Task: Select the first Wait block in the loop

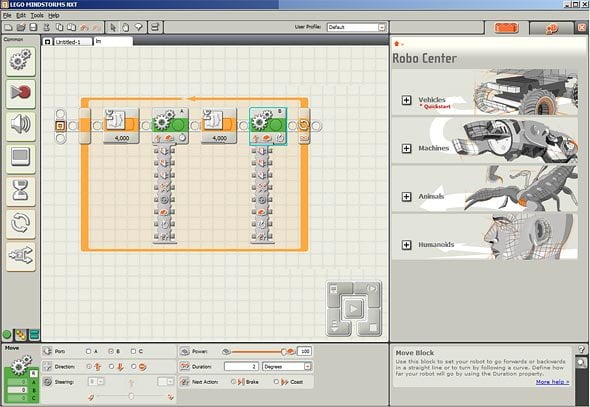Action: click(121, 125)
